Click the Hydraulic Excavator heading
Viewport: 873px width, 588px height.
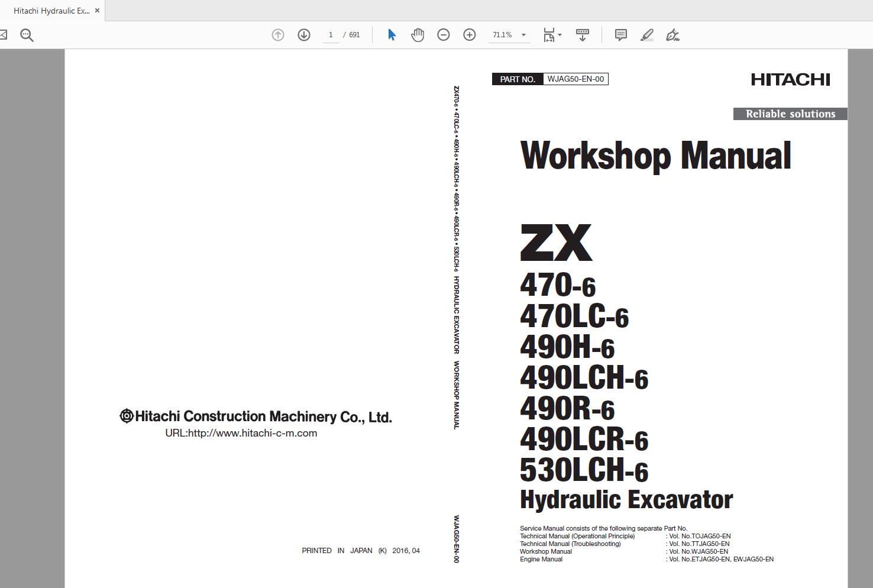pyautogui.click(x=626, y=500)
